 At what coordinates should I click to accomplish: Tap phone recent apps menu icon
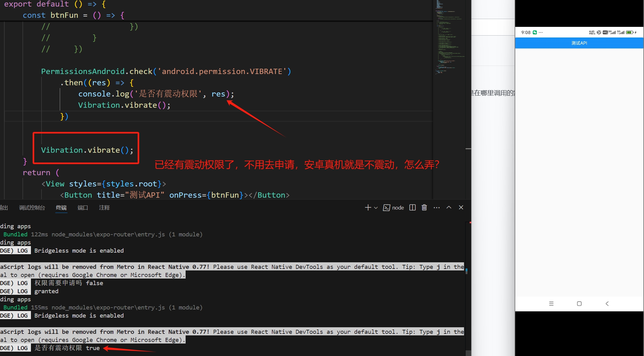(551, 304)
